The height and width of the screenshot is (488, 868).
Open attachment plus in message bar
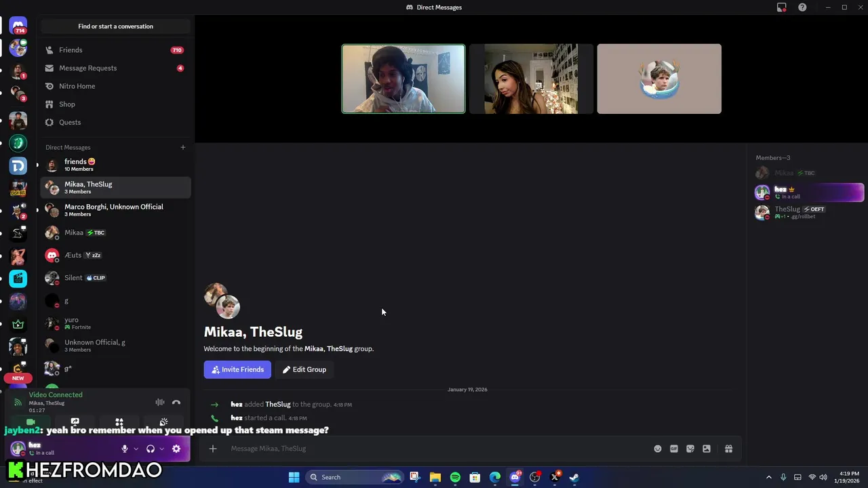click(x=213, y=449)
